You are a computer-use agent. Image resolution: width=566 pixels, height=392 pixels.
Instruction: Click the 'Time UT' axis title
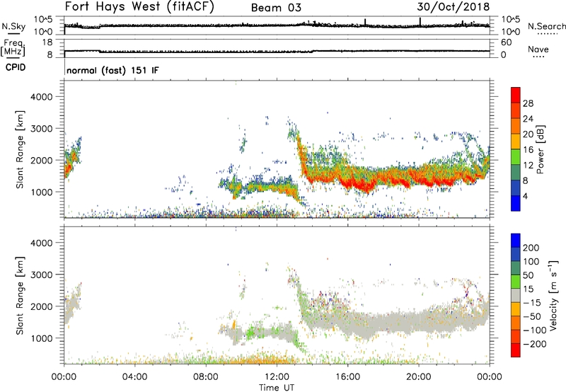pyautogui.click(x=277, y=388)
